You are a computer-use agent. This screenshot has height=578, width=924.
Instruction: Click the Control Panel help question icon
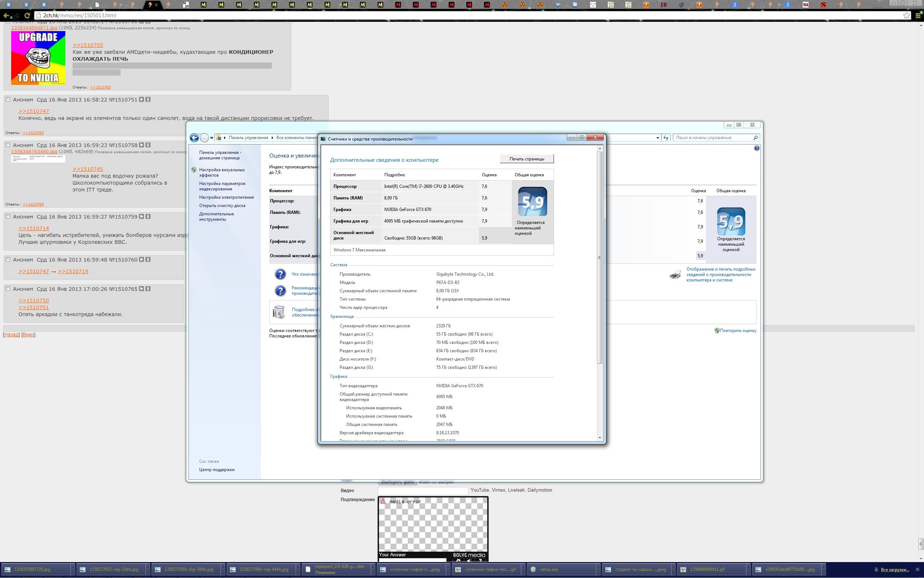point(757,148)
